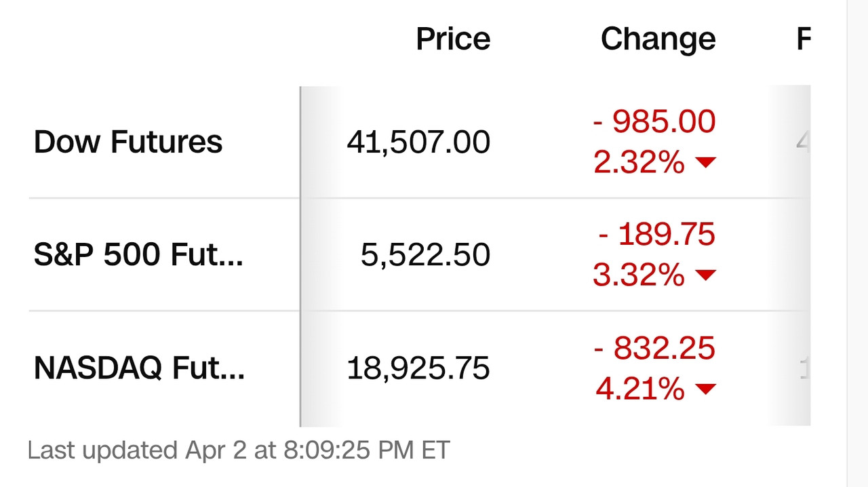
Task: Sort by the Price column header
Action: click(453, 39)
